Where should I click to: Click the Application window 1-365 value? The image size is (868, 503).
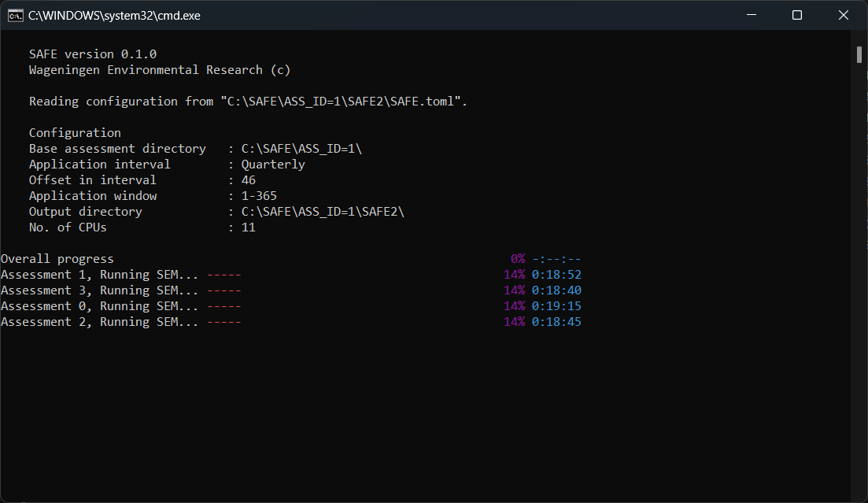[x=258, y=195]
